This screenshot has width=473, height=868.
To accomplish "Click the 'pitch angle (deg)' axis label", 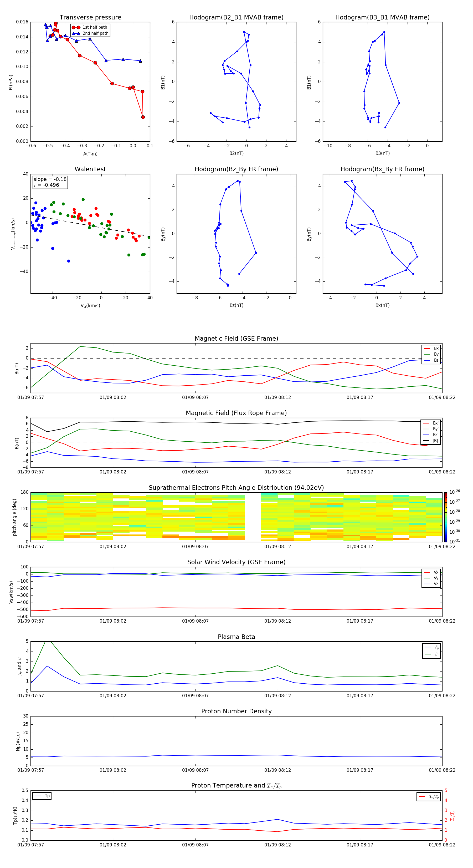I will tap(14, 517).
